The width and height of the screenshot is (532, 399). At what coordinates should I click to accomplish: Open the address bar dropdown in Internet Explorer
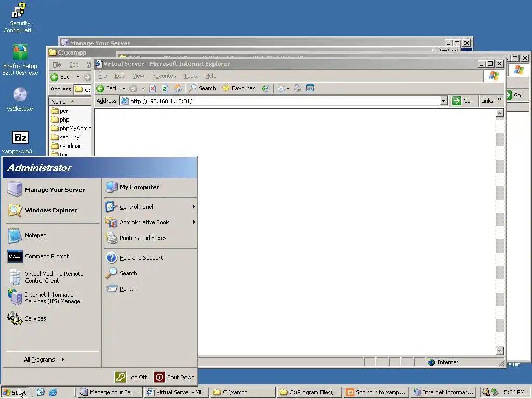pyautogui.click(x=444, y=101)
